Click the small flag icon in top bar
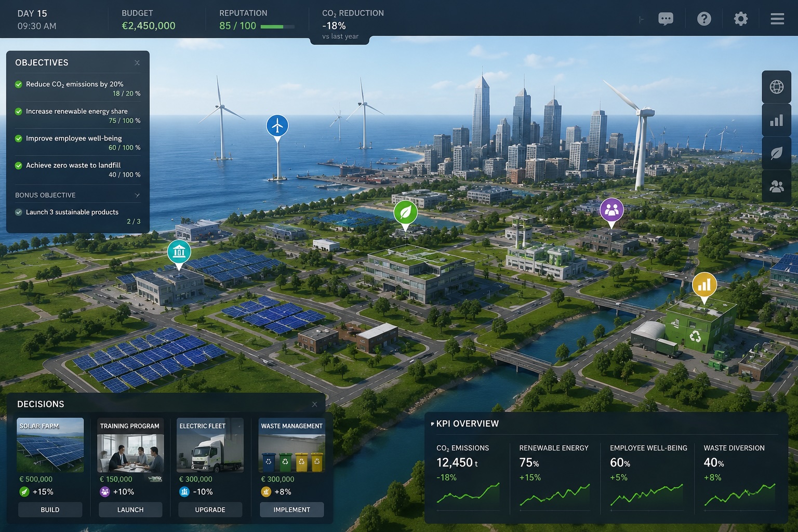798x532 pixels. pos(642,20)
